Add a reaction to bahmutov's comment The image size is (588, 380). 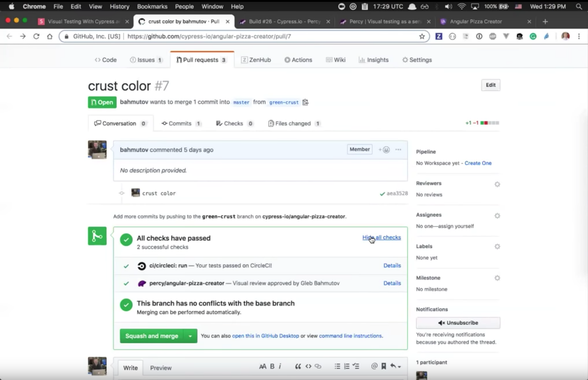point(384,150)
